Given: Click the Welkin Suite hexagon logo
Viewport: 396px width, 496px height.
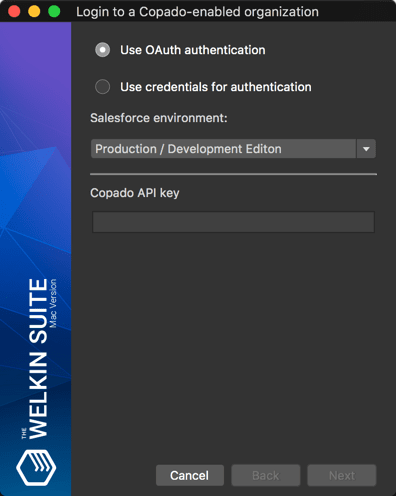Looking at the screenshot, I should [36, 467].
